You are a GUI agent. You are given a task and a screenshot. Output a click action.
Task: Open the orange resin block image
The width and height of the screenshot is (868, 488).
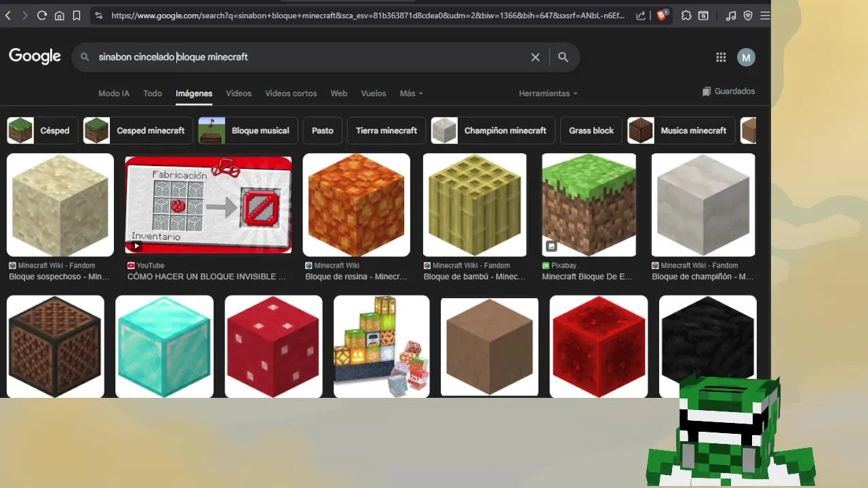[356, 205]
